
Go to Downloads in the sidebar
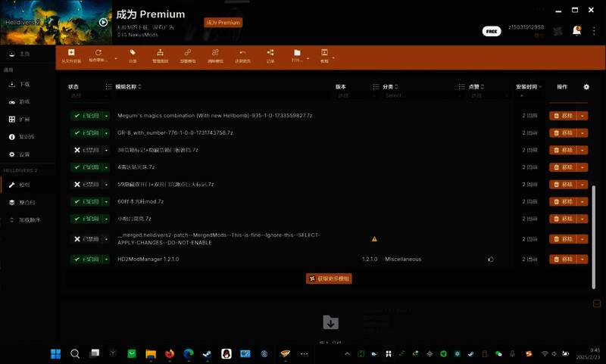pyautogui.click(x=24, y=84)
